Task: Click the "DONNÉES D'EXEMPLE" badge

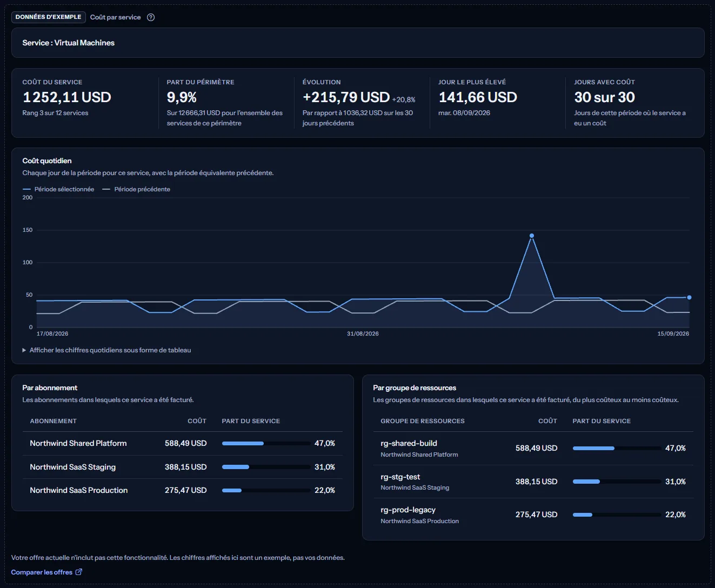Action: tap(49, 17)
